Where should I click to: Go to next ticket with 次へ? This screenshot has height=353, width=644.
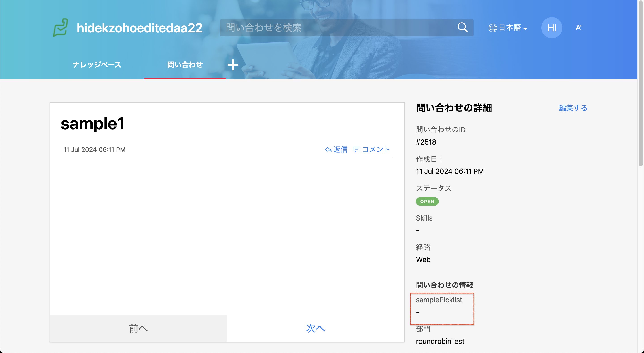(x=315, y=328)
